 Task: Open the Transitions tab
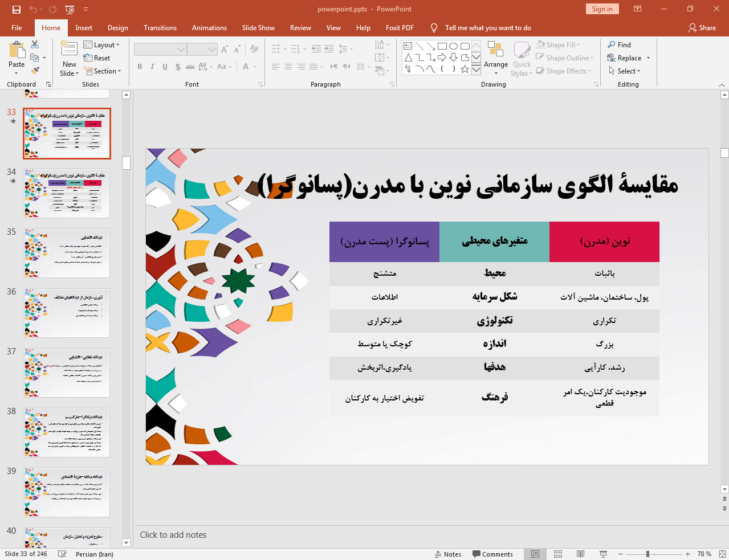point(160,27)
